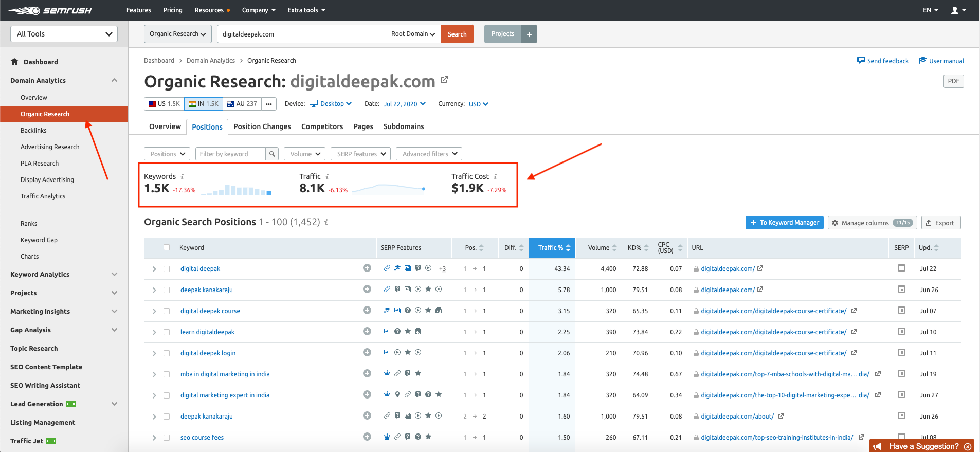Check the 'deepak kanakaraju' position 2 row checkbox
The width and height of the screenshot is (980, 452).
tap(167, 417)
